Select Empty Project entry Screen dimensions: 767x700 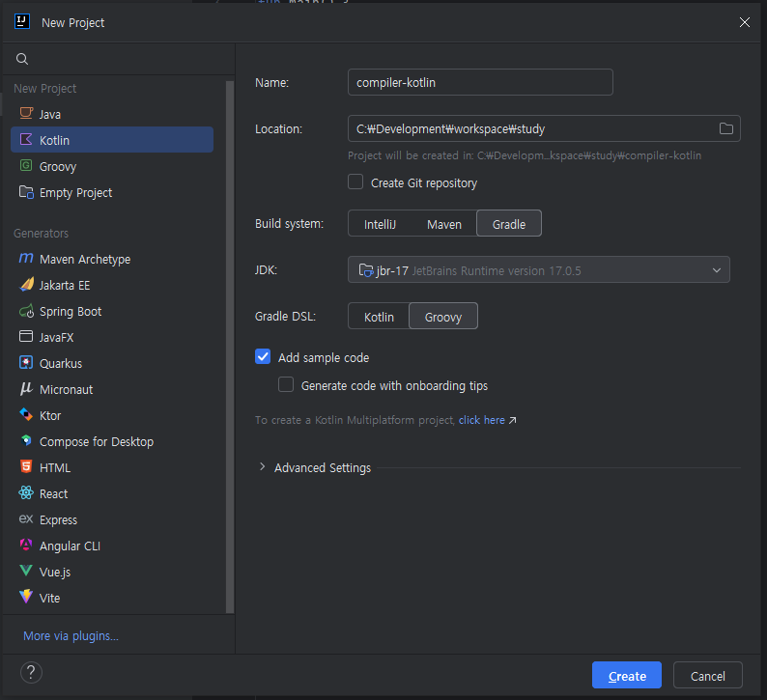(111, 192)
